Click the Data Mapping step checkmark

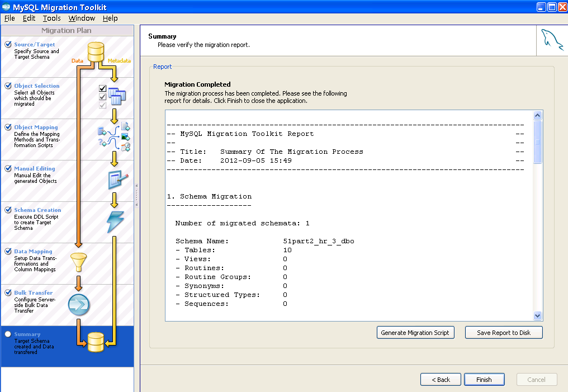click(x=8, y=251)
